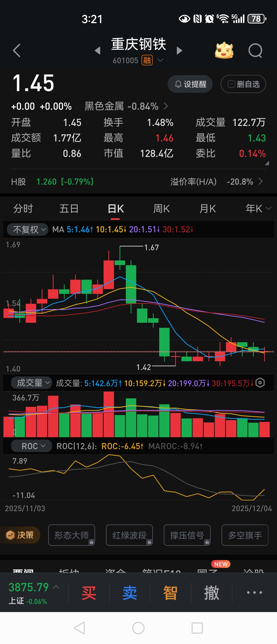
Task: Tap the NFC icon in status bar
Action: [197, 19]
